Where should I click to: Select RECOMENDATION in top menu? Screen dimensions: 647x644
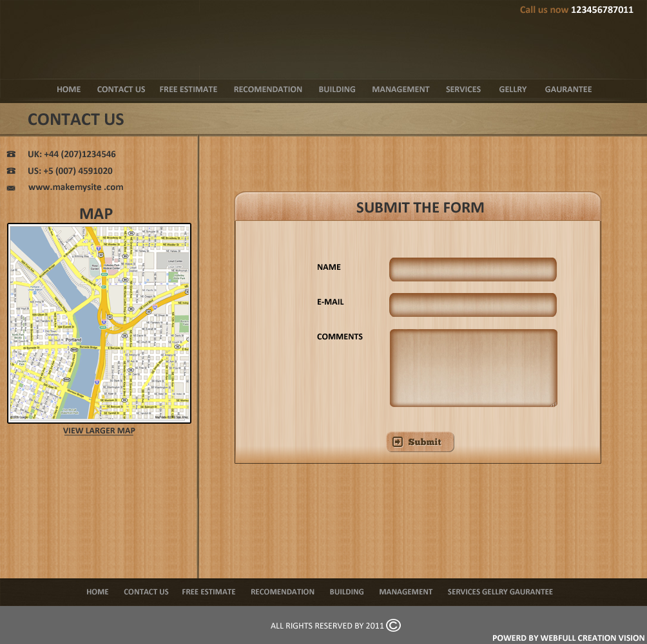click(x=267, y=90)
